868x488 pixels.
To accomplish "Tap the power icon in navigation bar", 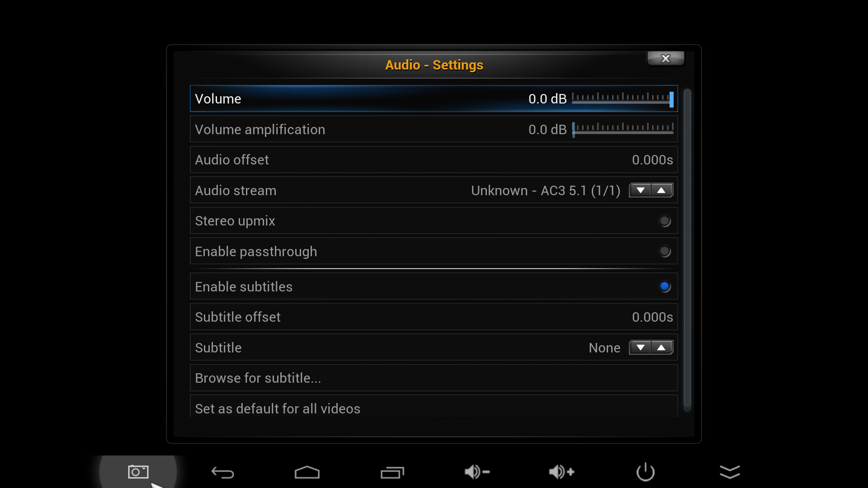I will pos(646,472).
